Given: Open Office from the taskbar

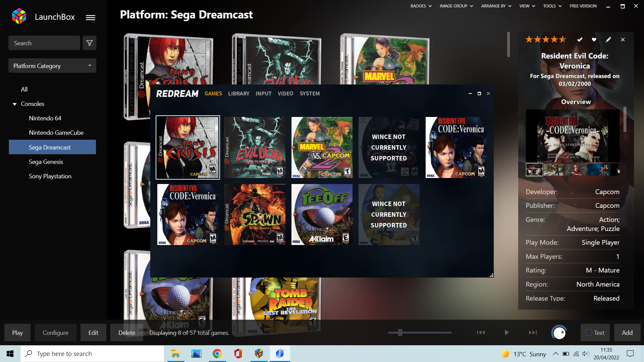Looking at the screenshot, I should pos(238,354).
